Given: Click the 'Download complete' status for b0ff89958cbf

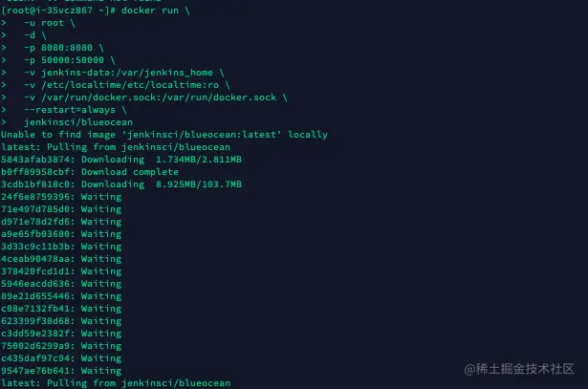Looking at the screenshot, I should coord(130,172).
